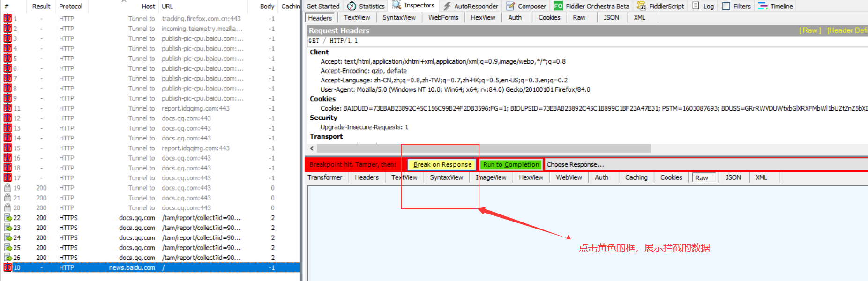This screenshot has height=281, width=868.
Task: Click the Run to Completion button
Action: point(511,164)
